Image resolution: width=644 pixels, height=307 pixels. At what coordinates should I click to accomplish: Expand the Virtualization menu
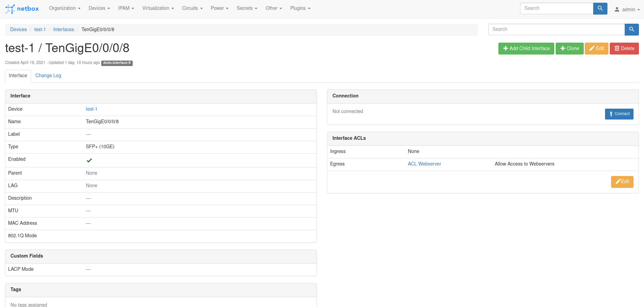(158, 8)
